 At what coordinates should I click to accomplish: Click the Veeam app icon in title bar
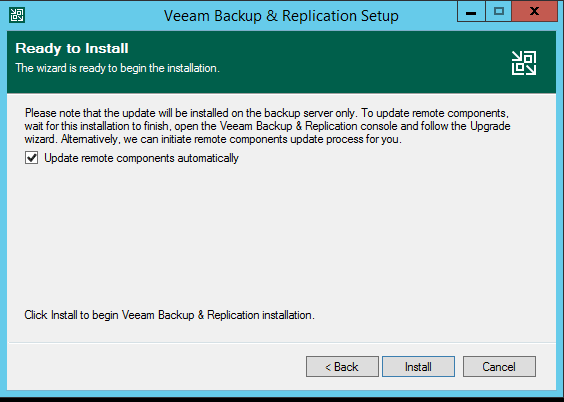[x=17, y=15]
